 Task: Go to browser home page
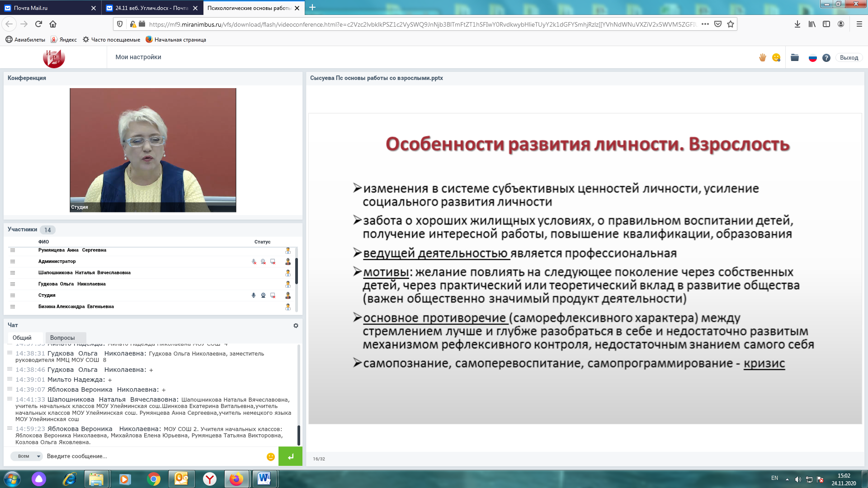point(53,24)
